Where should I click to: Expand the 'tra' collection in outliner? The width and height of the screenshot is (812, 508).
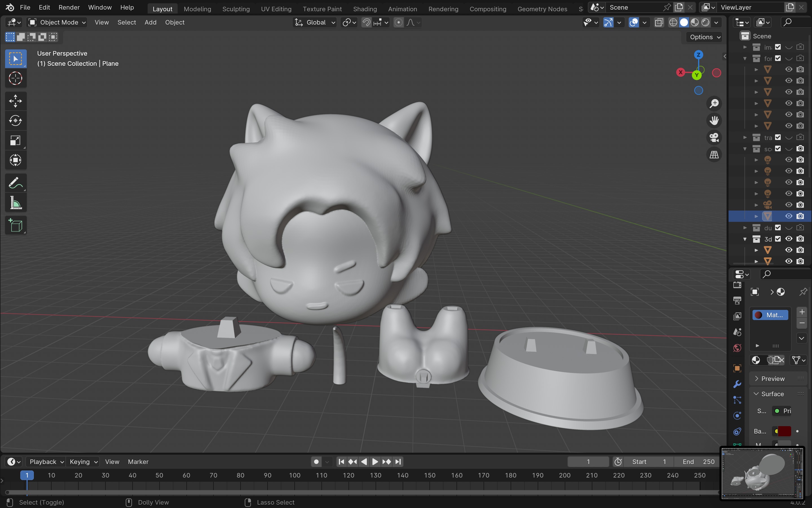(745, 137)
